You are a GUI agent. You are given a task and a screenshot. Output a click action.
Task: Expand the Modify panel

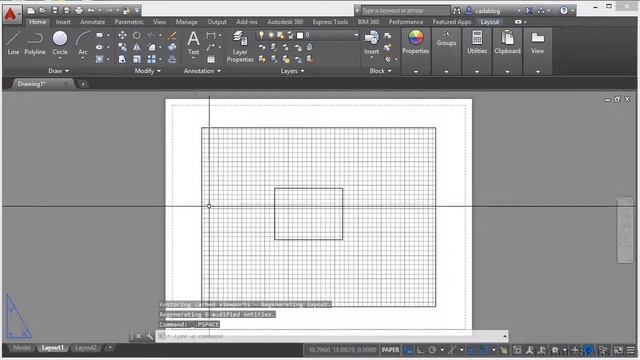coord(148,71)
